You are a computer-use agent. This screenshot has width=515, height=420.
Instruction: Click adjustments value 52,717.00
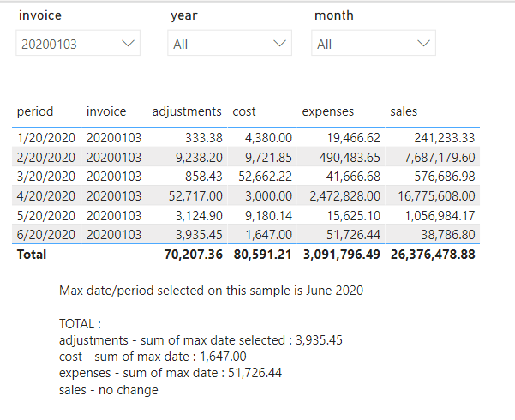(x=195, y=196)
